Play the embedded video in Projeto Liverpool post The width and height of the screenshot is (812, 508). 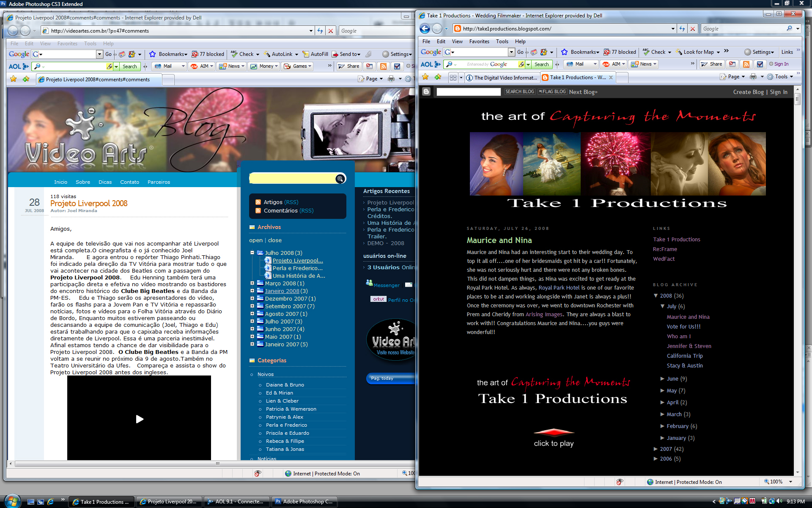139,419
